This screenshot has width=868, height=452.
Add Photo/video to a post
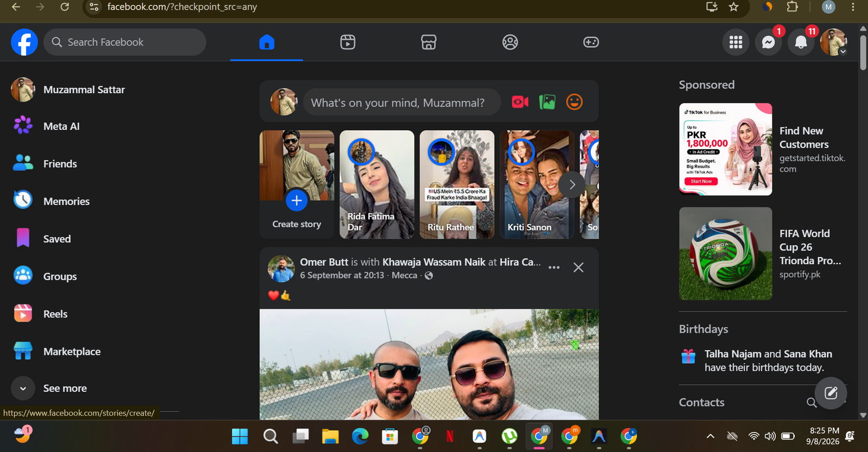pyautogui.click(x=547, y=102)
